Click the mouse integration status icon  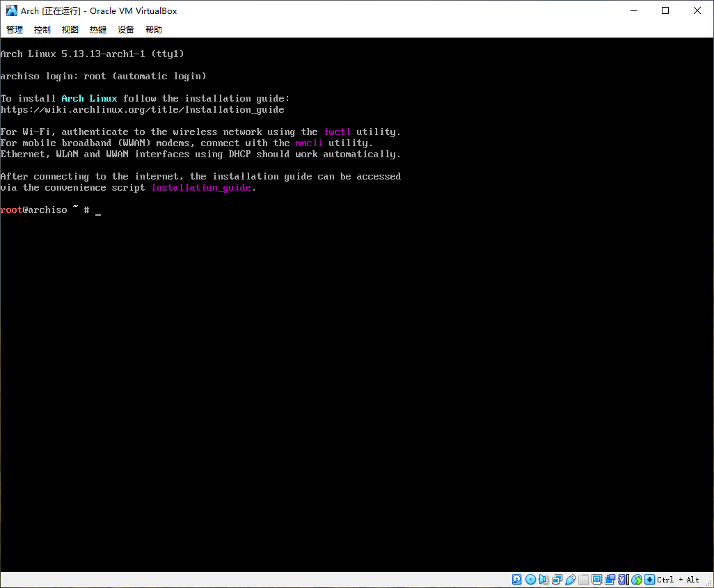(x=637, y=579)
